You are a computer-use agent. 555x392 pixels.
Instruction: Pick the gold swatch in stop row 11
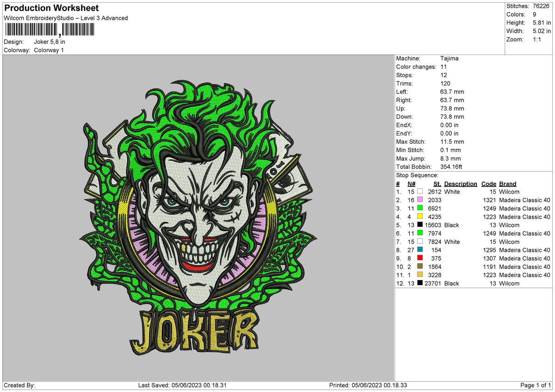(420, 275)
